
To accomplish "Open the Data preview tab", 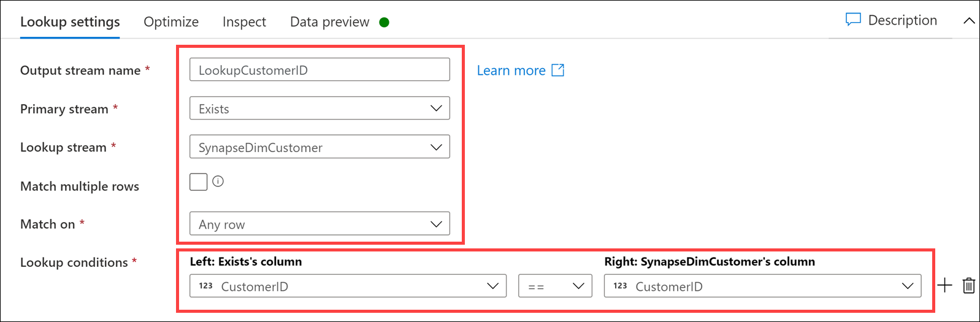I will click(x=330, y=22).
